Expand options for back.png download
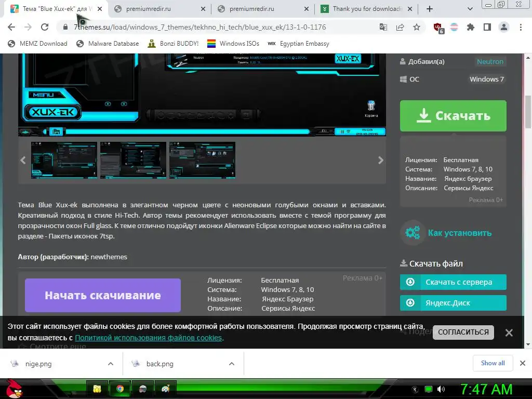 click(x=232, y=364)
